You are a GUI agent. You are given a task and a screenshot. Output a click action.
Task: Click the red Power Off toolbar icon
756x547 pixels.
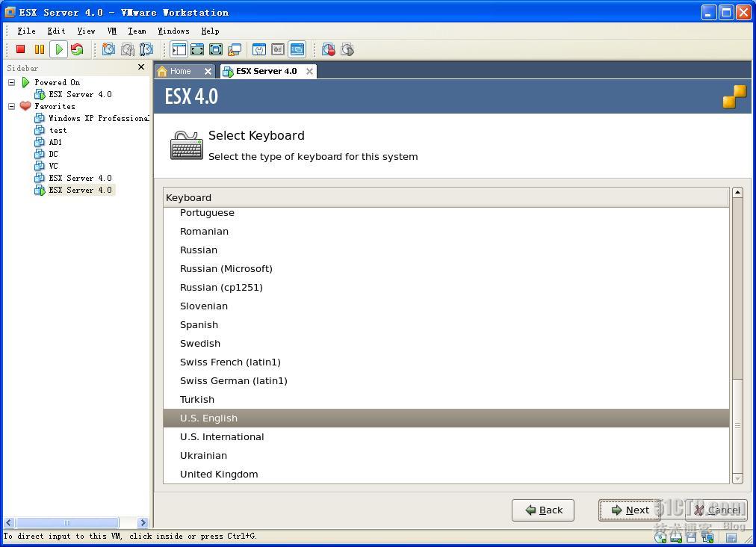coord(20,49)
